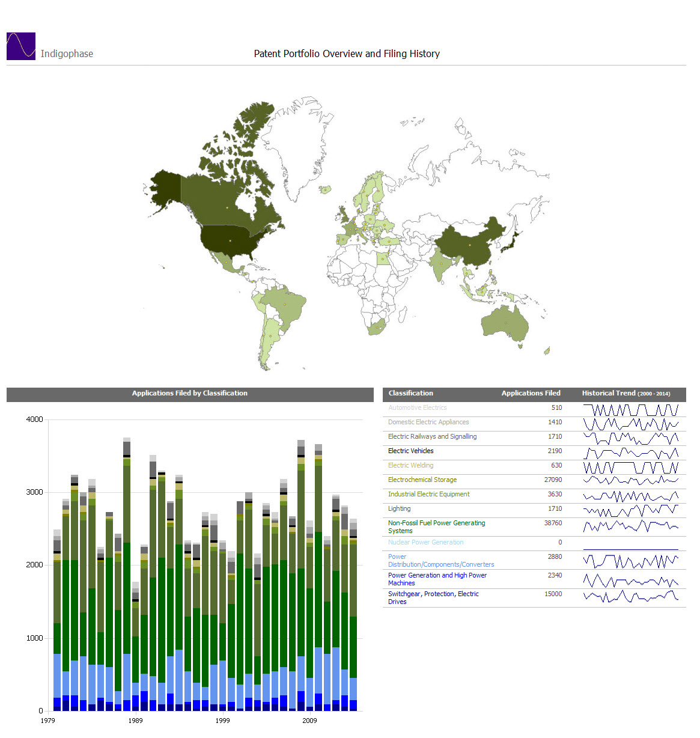Select the Power Generation and High Power Machines link
Image resolution: width=700 pixels, height=738 pixels.
tap(437, 579)
